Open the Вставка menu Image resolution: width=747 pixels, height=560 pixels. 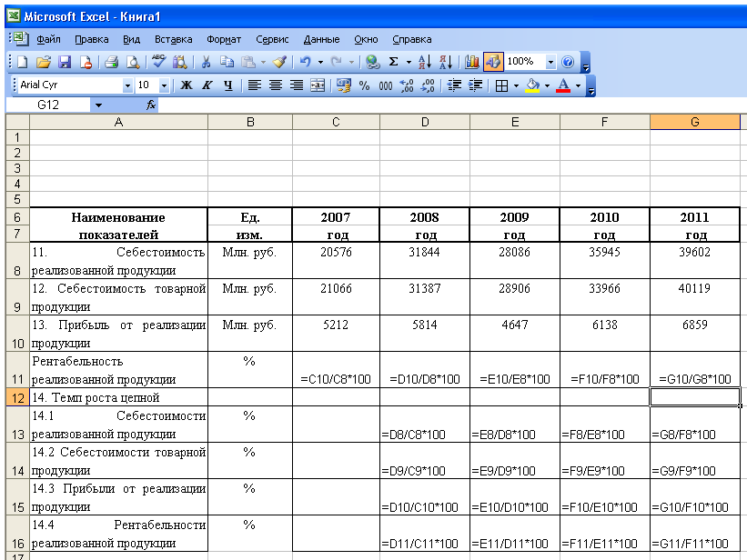click(x=174, y=39)
